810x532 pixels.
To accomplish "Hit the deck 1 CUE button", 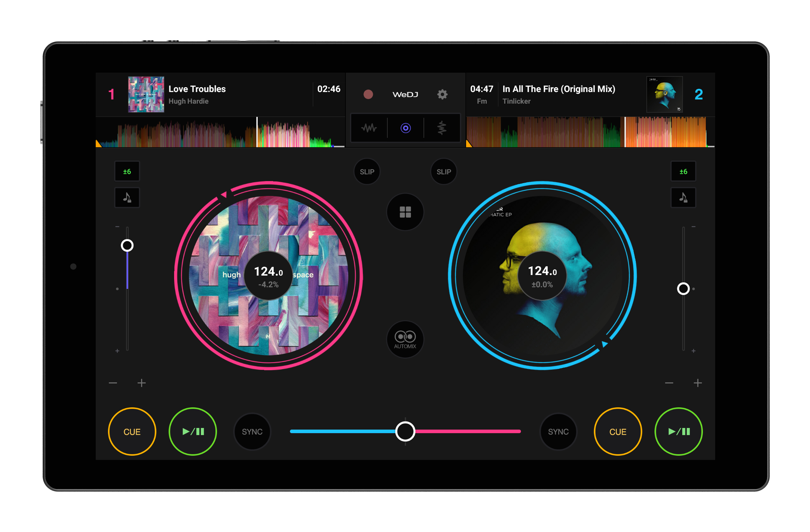I will click(132, 432).
